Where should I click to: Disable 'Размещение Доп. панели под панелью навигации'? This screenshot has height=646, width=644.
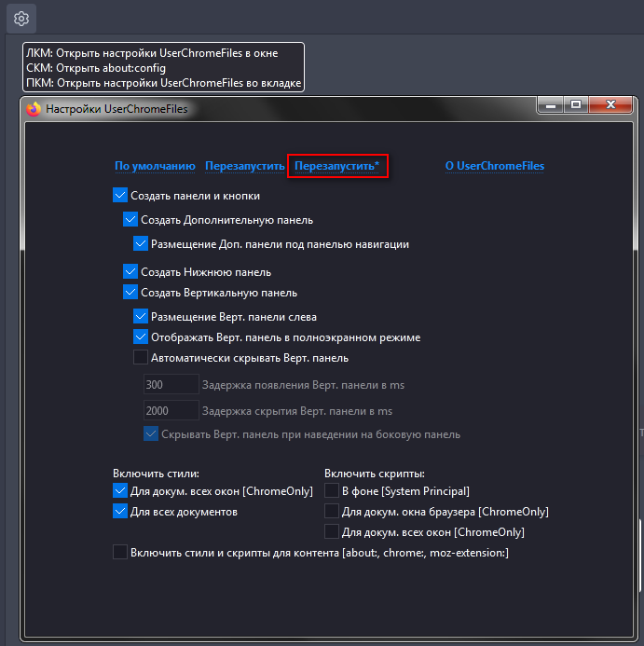(x=141, y=243)
